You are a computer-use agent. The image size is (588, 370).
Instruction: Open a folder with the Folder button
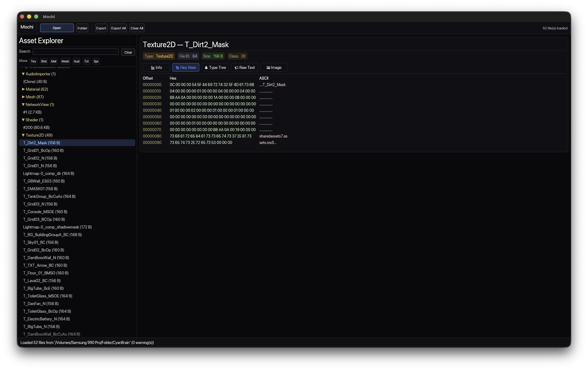coord(82,28)
